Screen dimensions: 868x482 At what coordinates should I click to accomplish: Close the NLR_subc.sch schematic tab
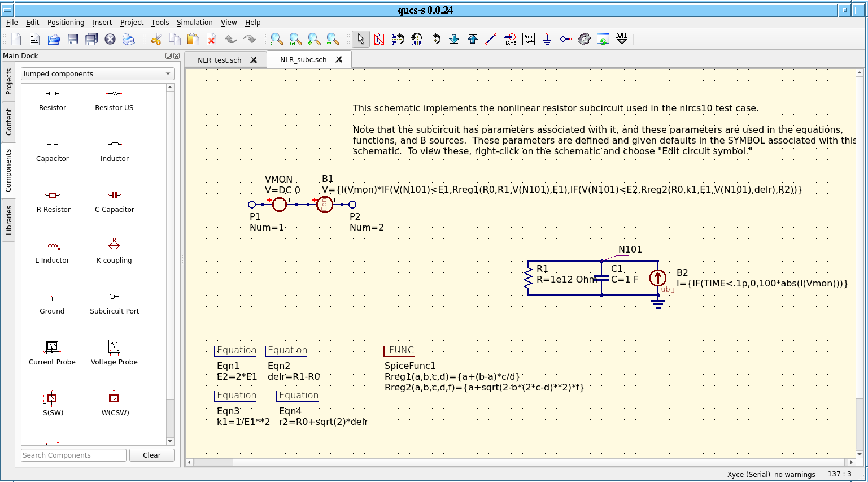click(339, 59)
